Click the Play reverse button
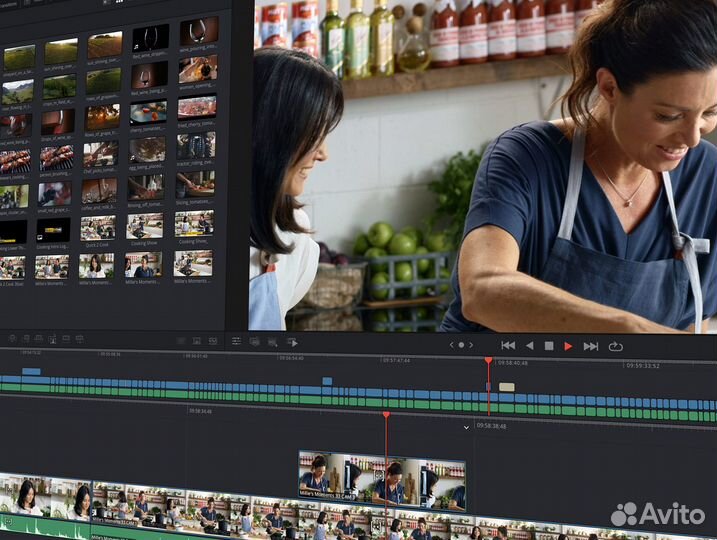 click(x=529, y=346)
